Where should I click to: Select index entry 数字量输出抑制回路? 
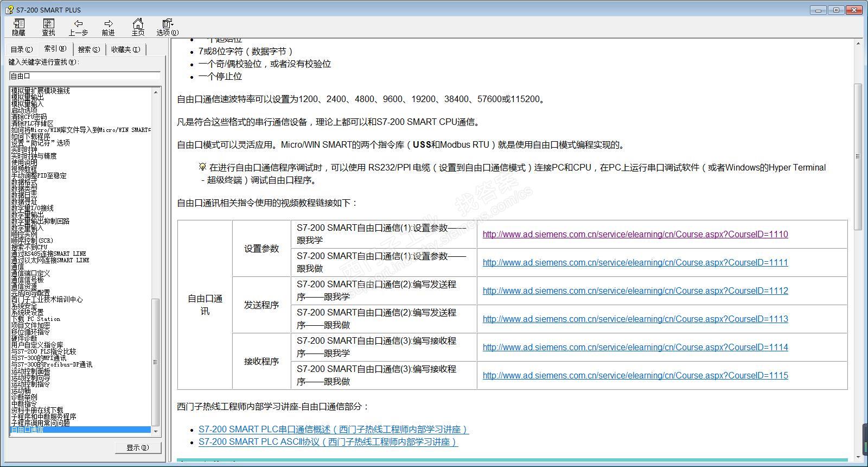point(41,221)
